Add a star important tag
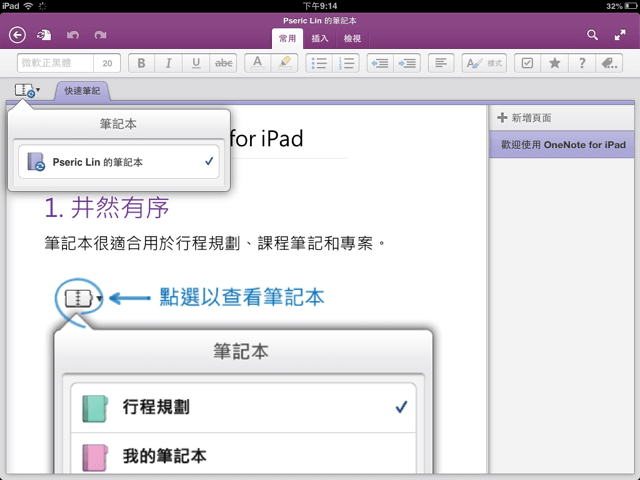 (555, 63)
